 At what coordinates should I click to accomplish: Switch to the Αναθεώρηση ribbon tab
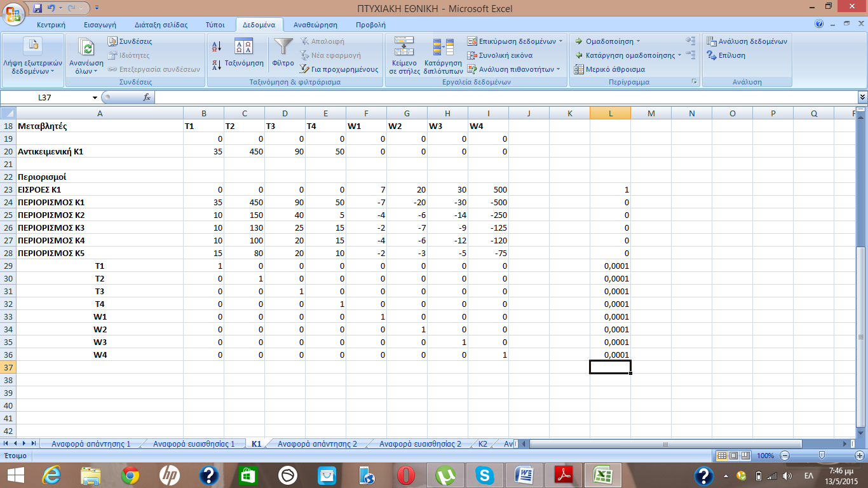[315, 25]
